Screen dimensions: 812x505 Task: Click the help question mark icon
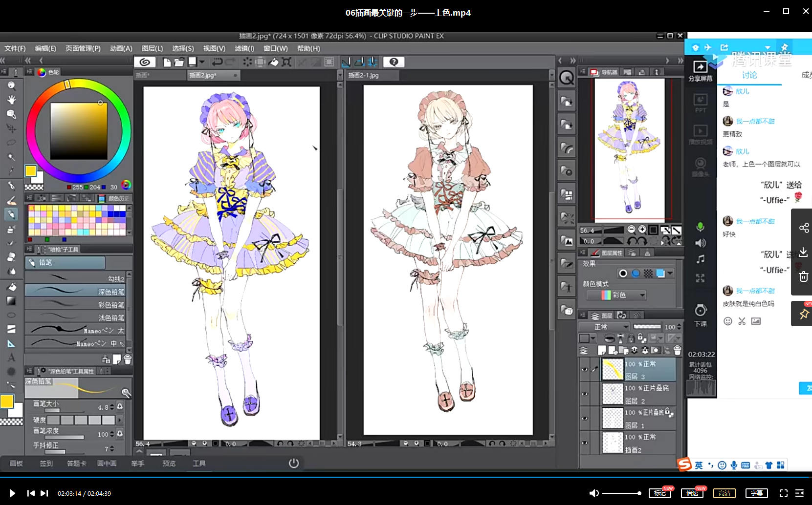coord(394,62)
